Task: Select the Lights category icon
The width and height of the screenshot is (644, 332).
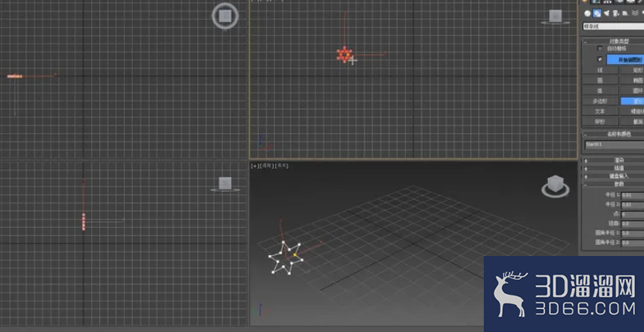Action: (x=606, y=14)
